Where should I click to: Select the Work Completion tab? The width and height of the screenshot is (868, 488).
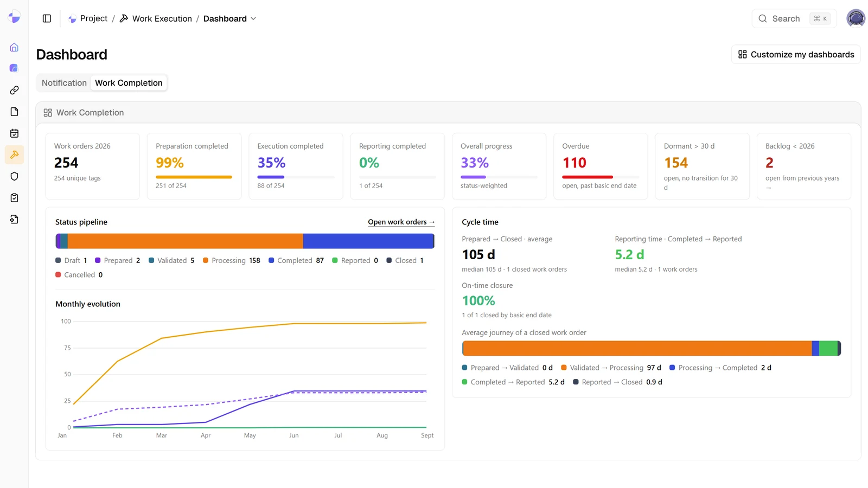pyautogui.click(x=129, y=83)
